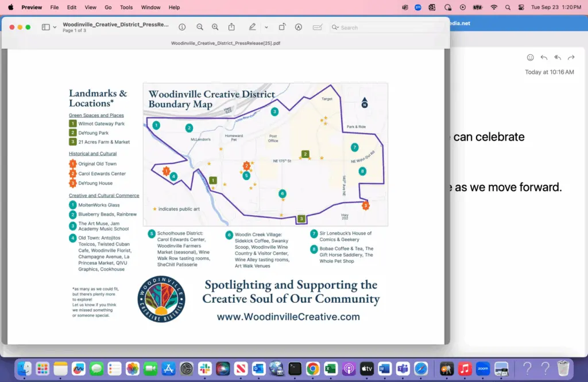The image size is (588, 382).
Task: Open the Tools menu
Action: tap(126, 7)
